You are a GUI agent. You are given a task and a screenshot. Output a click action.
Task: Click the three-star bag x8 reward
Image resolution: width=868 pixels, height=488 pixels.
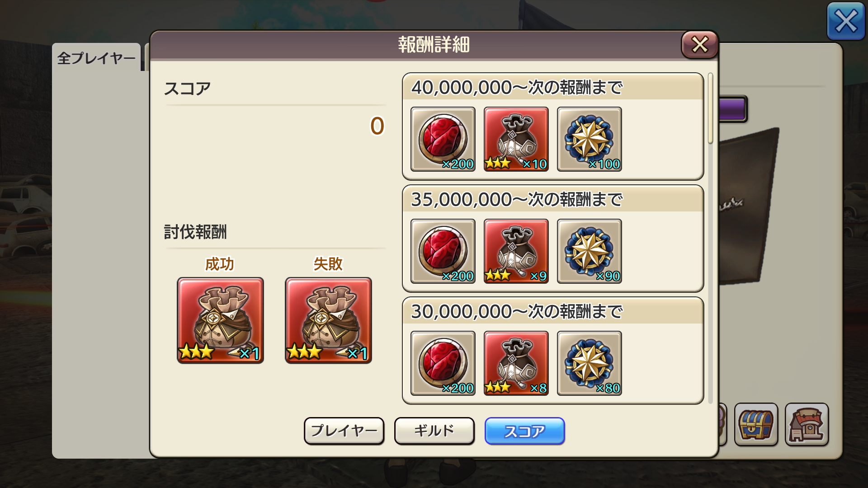point(516,363)
